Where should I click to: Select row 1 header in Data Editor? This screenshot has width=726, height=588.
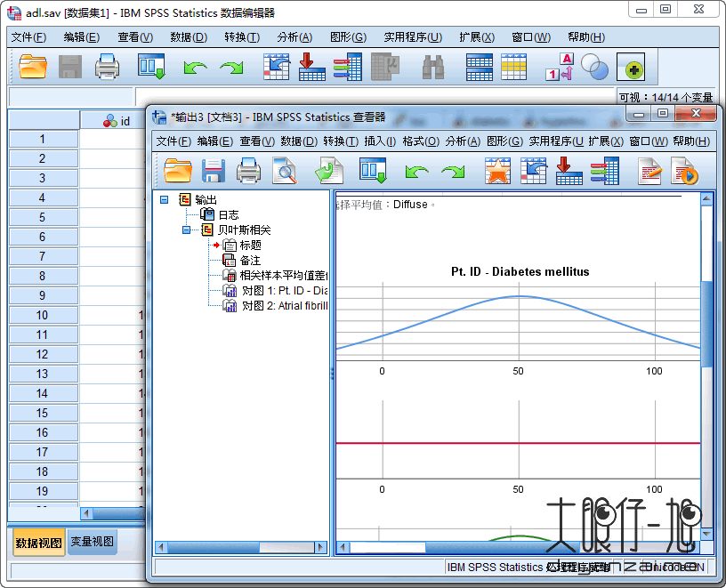click(43, 139)
